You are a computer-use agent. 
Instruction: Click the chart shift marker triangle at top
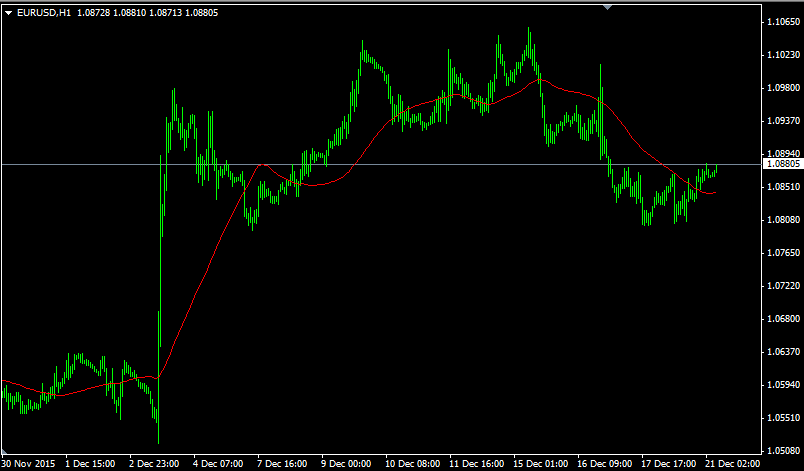coord(608,7)
